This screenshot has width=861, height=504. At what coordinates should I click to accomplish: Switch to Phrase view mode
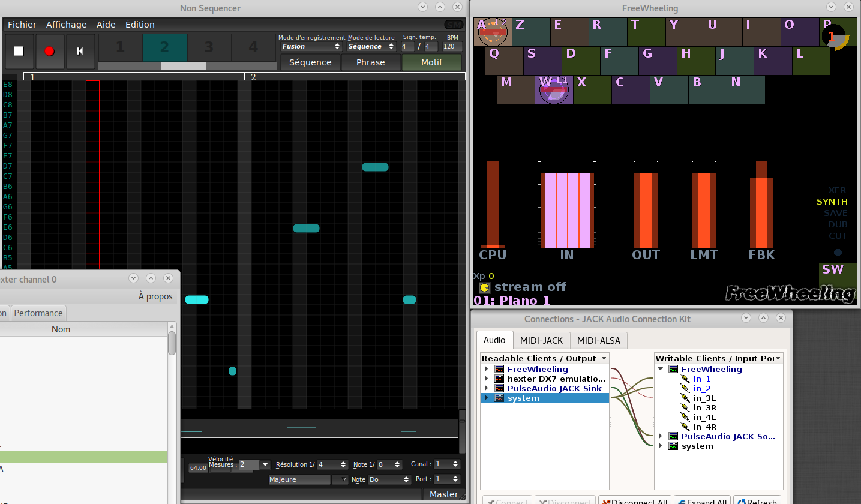(370, 62)
